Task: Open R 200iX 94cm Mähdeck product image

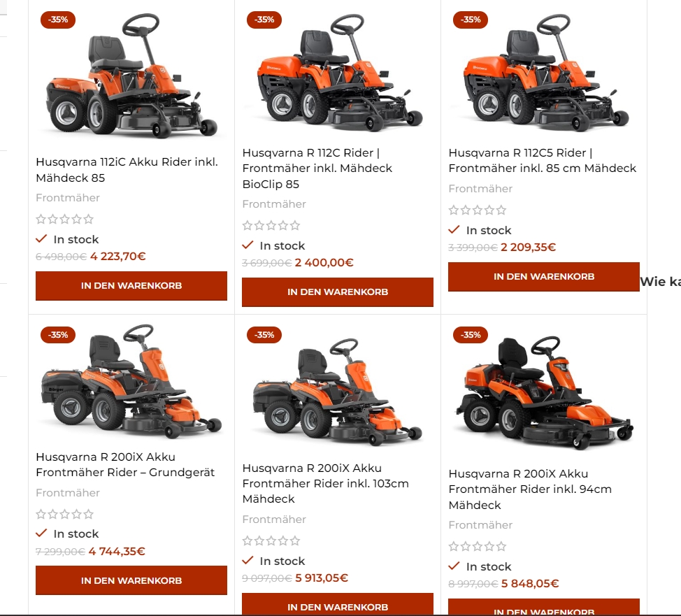Action: 544,392
